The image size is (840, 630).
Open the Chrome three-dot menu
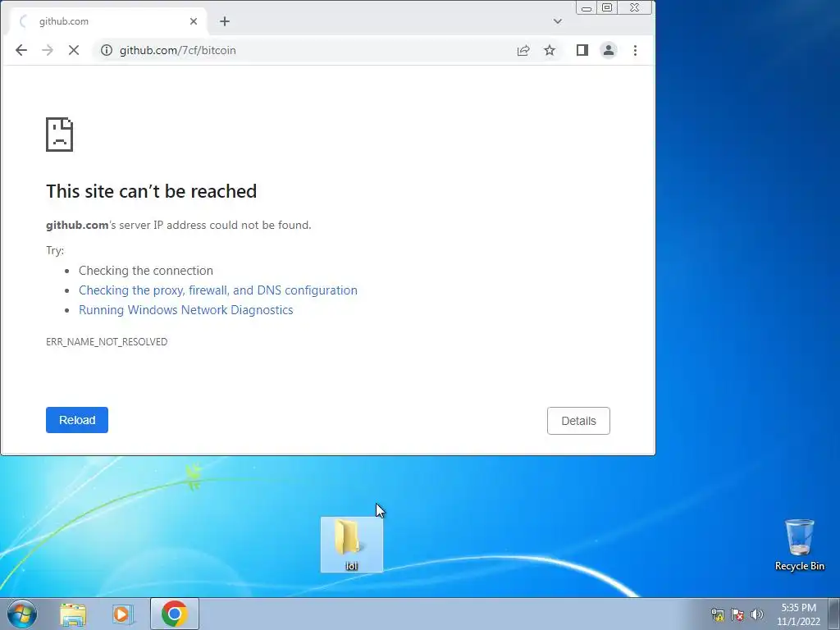(636, 50)
